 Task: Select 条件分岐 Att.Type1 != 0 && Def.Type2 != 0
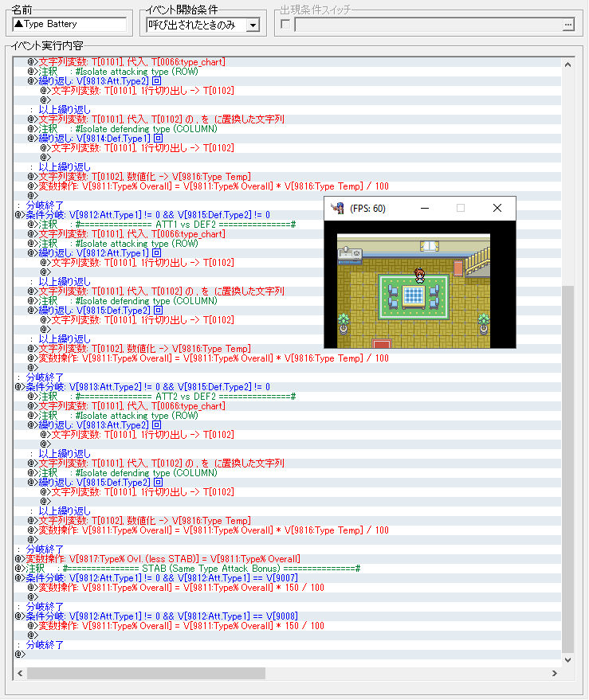point(288,215)
